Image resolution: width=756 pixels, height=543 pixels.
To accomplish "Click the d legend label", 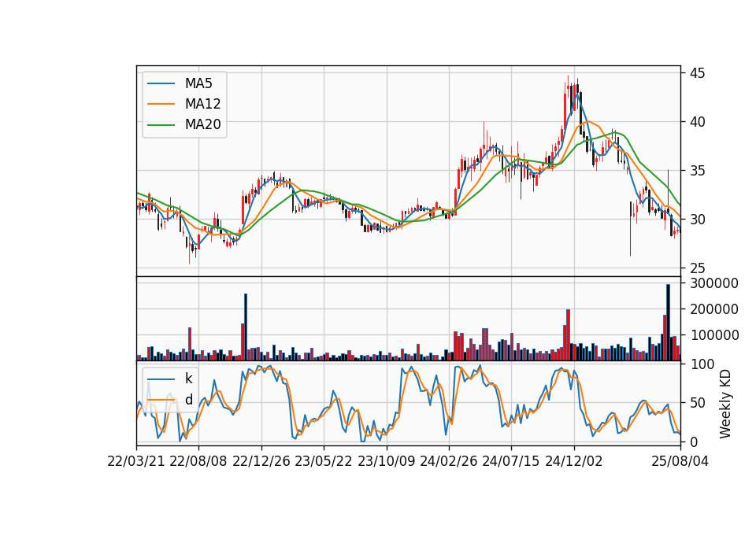I will 188,400.
